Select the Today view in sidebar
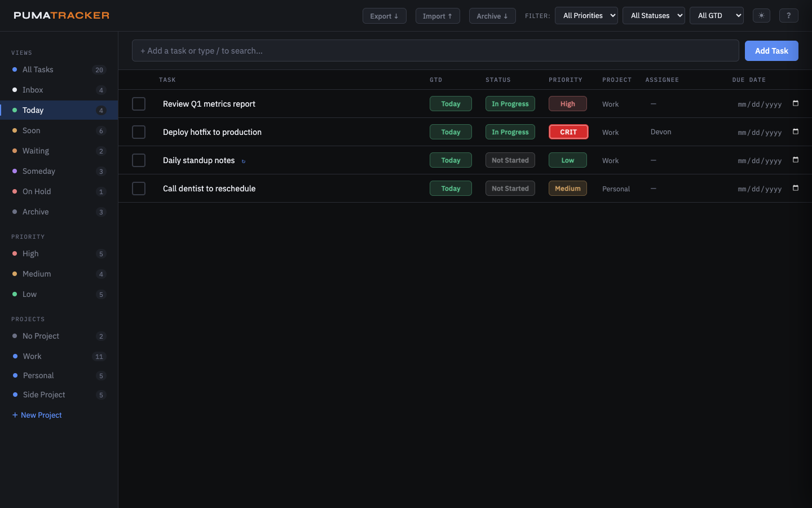Screen dimensions: 812x508 pos(59,110)
